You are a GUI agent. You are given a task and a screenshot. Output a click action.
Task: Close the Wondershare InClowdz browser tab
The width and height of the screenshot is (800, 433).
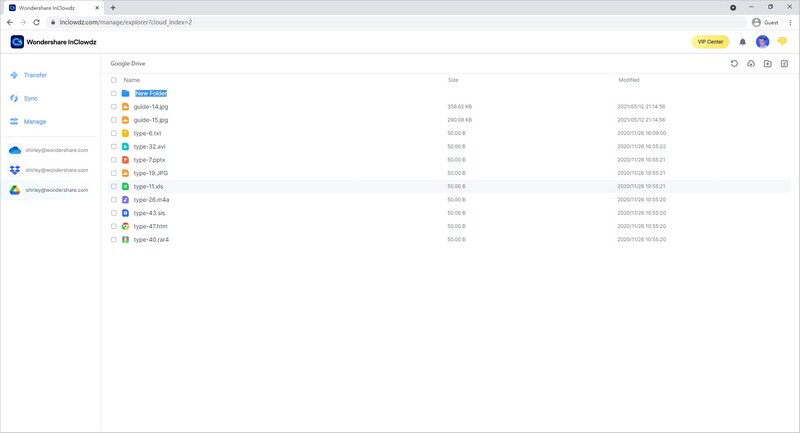click(x=97, y=8)
